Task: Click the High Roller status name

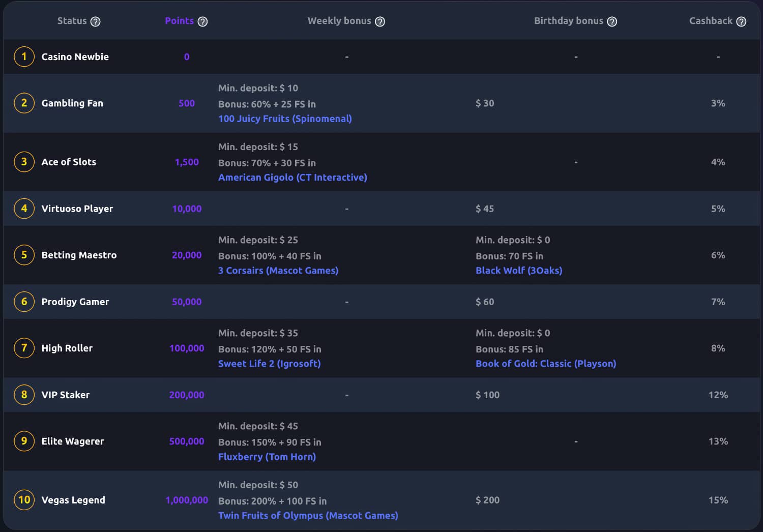Action: (x=67, y=348)
